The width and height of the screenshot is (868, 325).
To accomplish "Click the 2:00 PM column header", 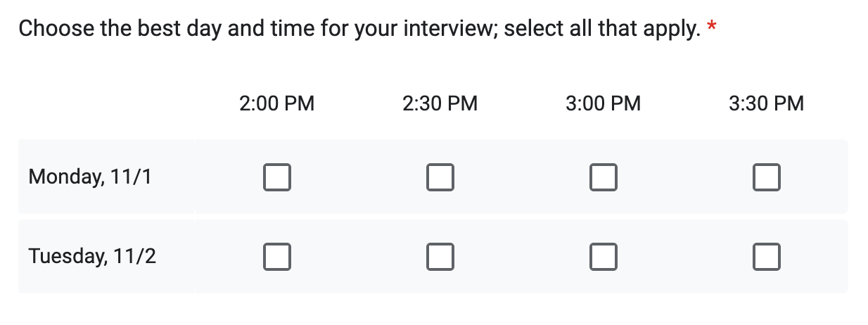I will point(277,104).
